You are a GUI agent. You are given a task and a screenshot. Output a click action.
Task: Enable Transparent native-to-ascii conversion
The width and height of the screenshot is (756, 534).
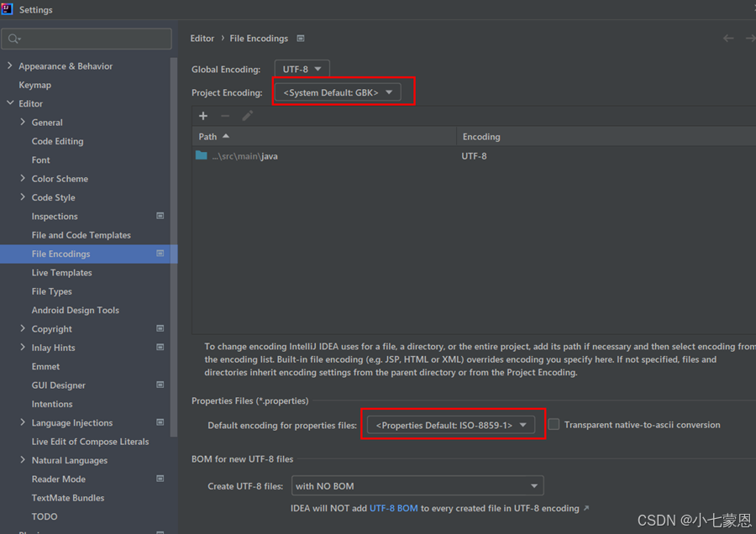tap(554, 424)
